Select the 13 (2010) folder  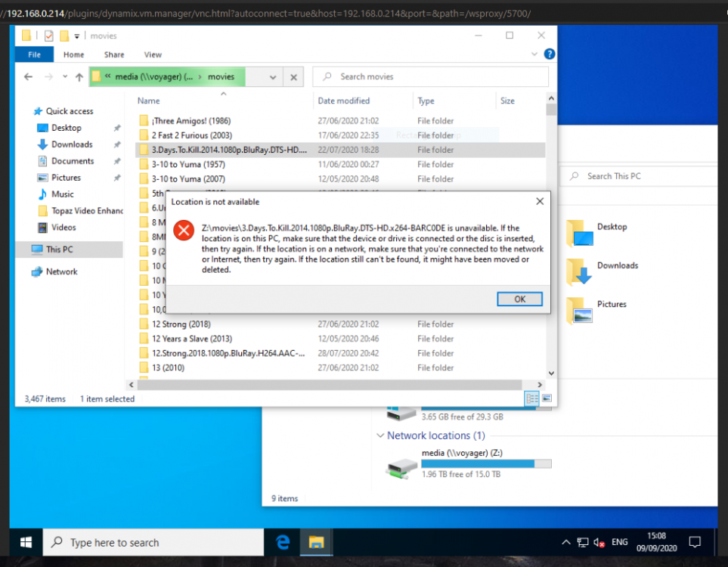point(168,367)
